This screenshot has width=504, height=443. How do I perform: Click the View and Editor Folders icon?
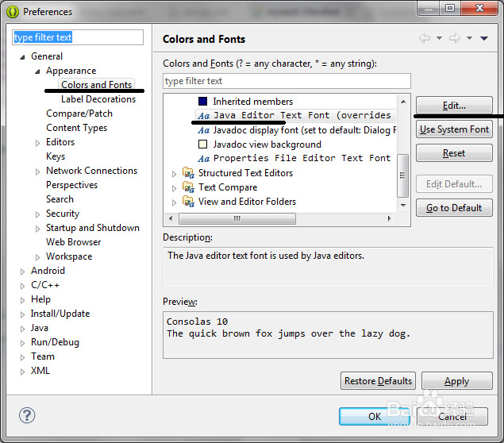tap(188, 202)
